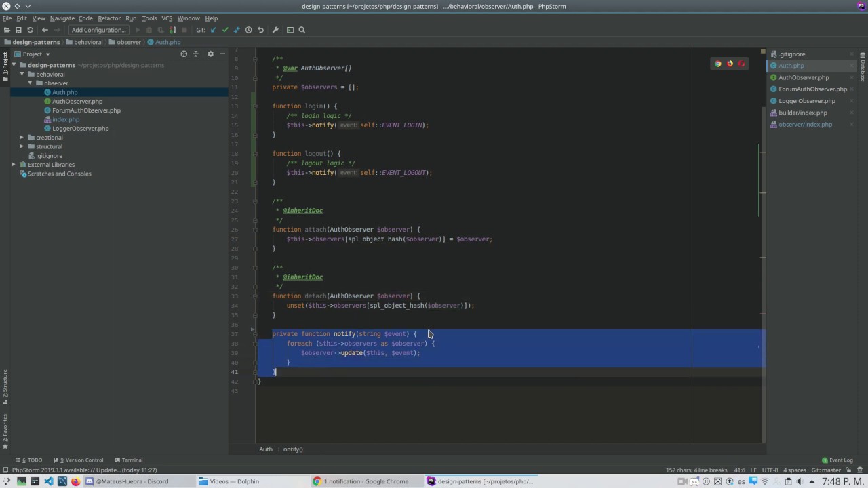Click the Git Rollback icon
Image resolution: width=868 pixels, height=488 pixels.
pyautogui.click(x=260, y=30)
